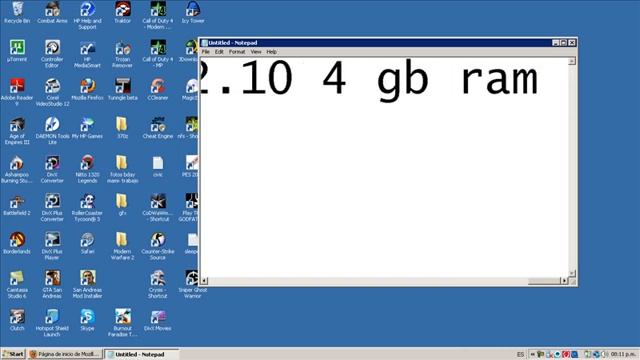Open the Fotos bday mami trabajo folder

point(122,169)
